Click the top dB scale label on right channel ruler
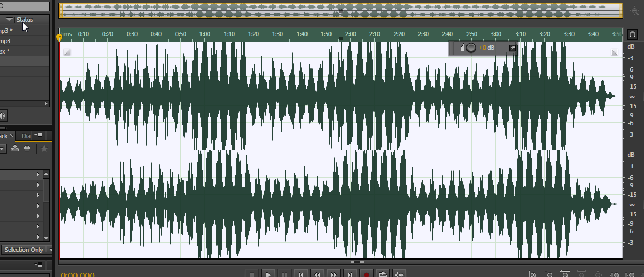 pos(631,155)
